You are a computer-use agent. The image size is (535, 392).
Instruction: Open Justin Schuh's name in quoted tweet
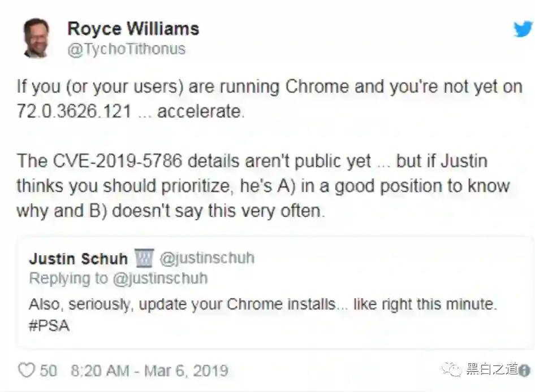[78, 259]
